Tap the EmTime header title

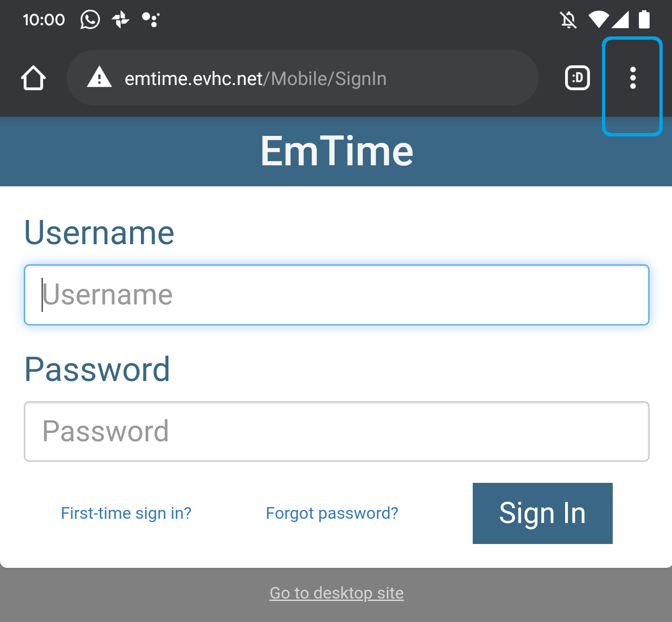point(336,151)
